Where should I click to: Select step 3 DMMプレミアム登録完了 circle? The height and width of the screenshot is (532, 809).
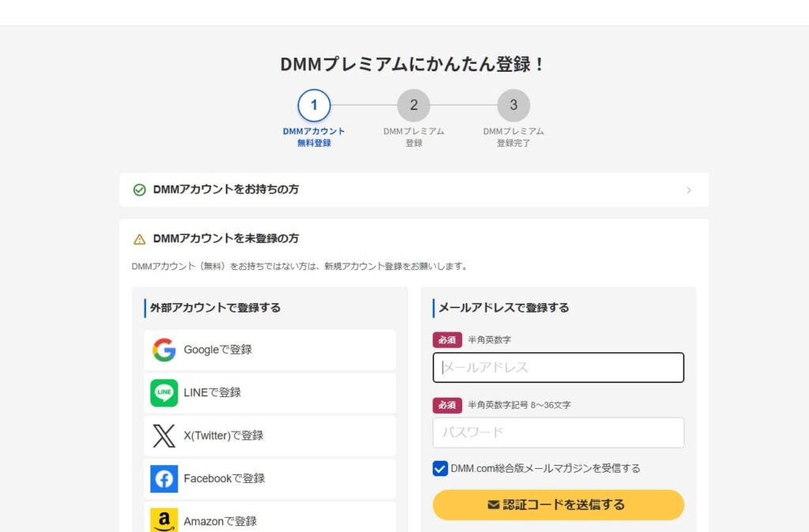[x=514, y=105]
